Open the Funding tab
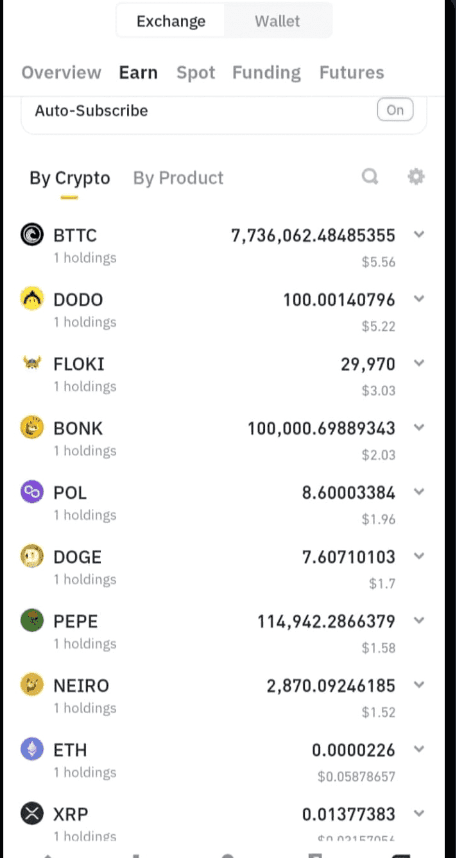The width and height of the screenshot is (456, 858). click(267, 73)
